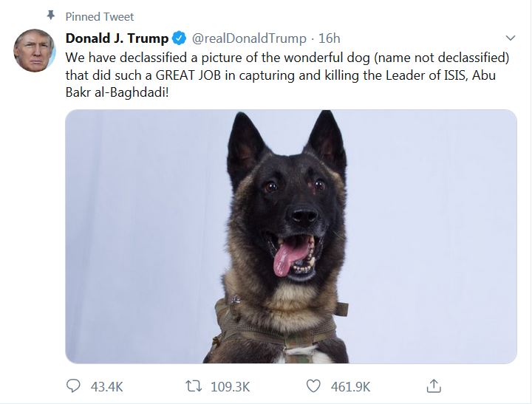
Task: Share the tweet using the upload icon
Action: (x=434, y=386)
